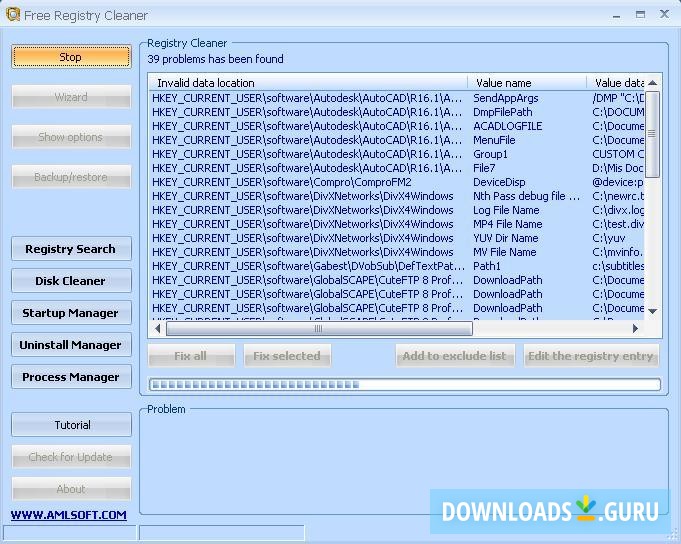Select the Gabest\DVobSub registry row
Screen dimensions: 681x544
(397, 266)
